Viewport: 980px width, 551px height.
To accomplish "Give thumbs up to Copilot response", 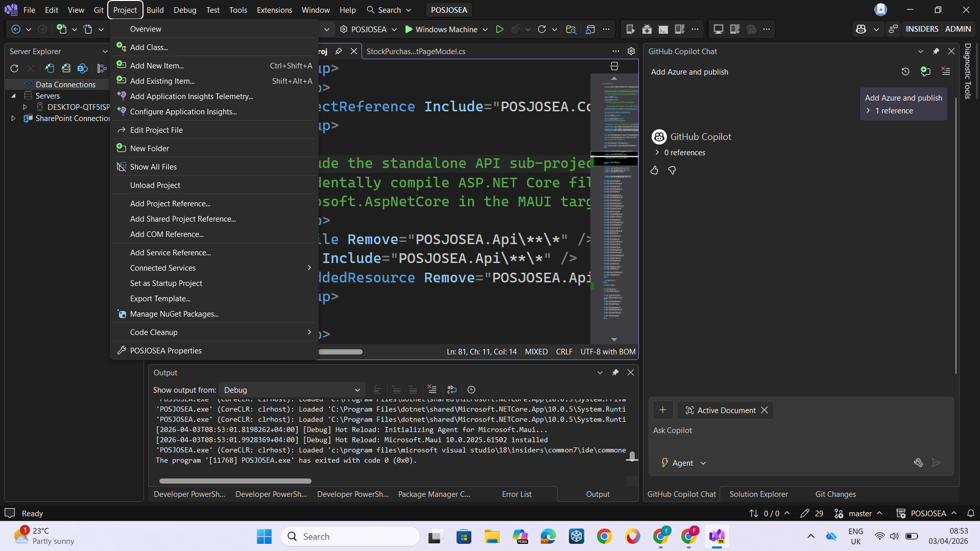I will tap(654, 171).
